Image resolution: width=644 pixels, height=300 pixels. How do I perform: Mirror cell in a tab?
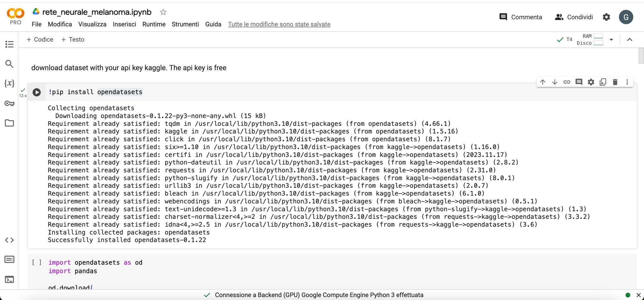coord(603,82)
